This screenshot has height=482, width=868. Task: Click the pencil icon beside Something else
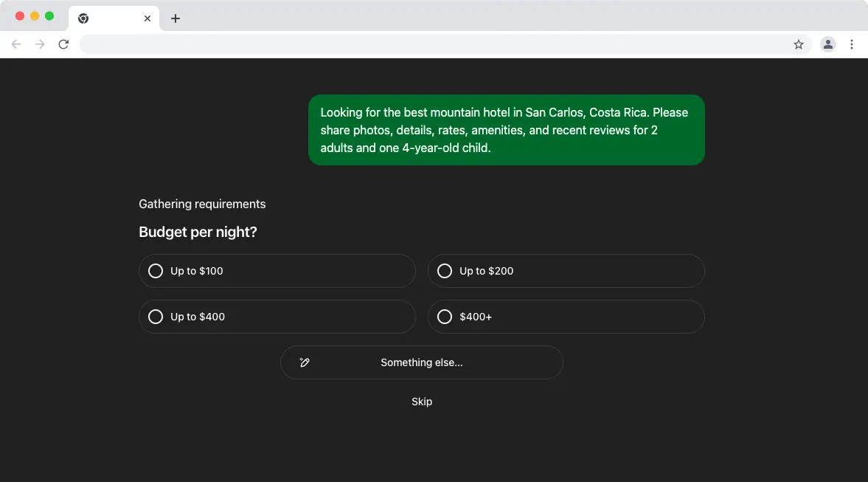(305, 362)
